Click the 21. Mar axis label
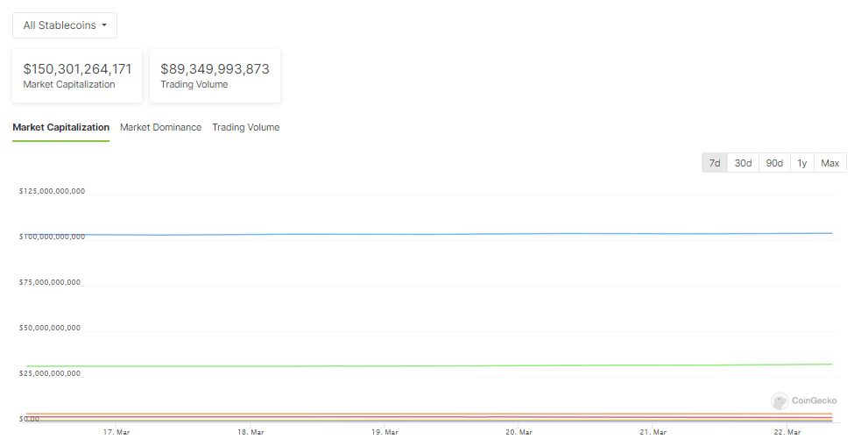Viewport: 868px width, 446px height. tap(653, 432)
